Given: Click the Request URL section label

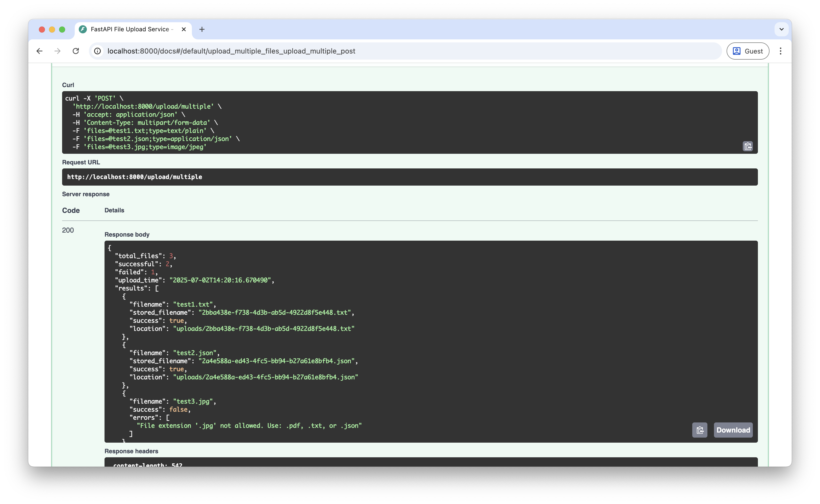Looking at the screenshot, I should click(81, 162).
